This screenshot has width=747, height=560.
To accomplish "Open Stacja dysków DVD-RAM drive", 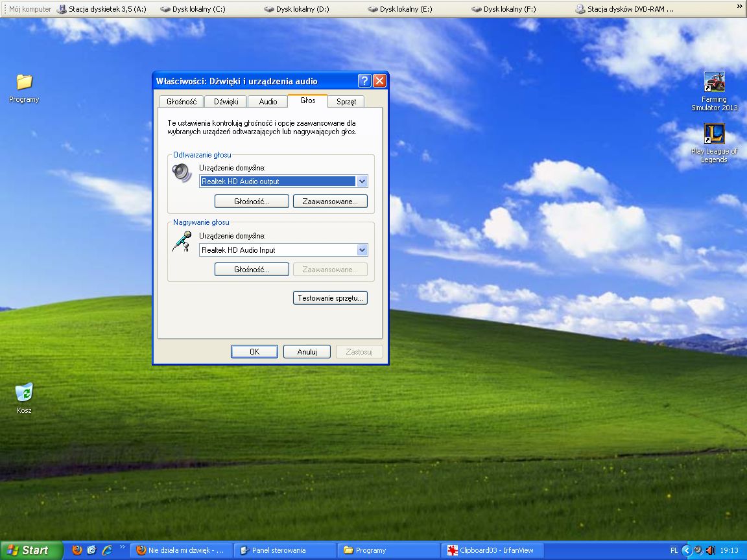I will click(x=624, y=9).
